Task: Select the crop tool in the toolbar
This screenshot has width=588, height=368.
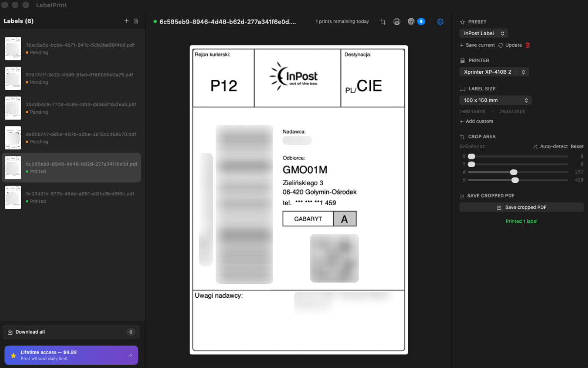Action: pyautogui.click(x=383, y=22)
